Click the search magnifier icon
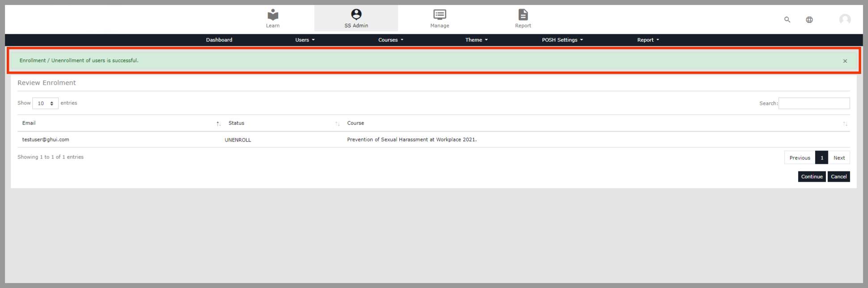This screenshot has height=288, width=868. 787,20
